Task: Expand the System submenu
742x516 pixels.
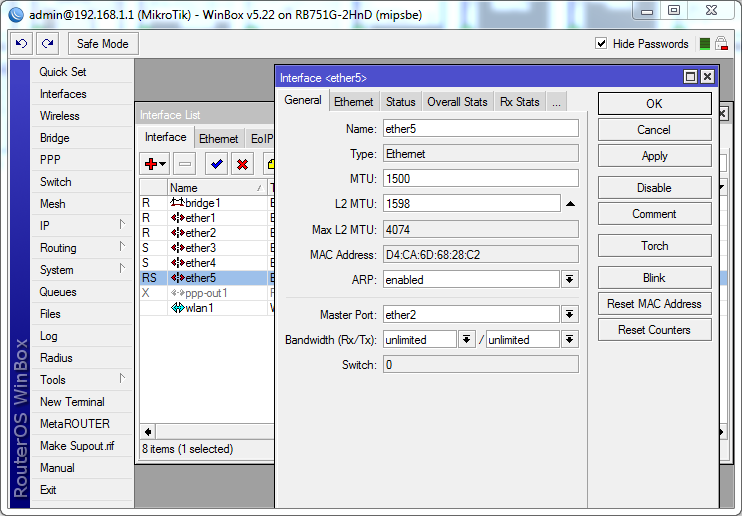Action: (122, 268)
